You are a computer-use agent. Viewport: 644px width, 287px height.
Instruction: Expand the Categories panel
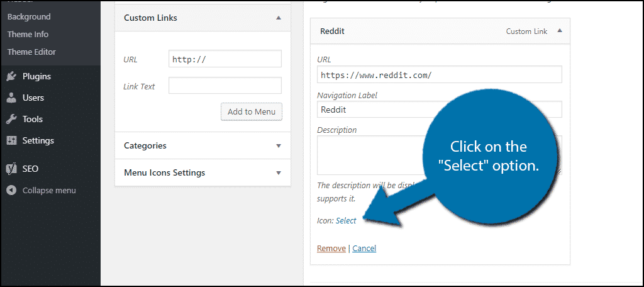(278, 145)
